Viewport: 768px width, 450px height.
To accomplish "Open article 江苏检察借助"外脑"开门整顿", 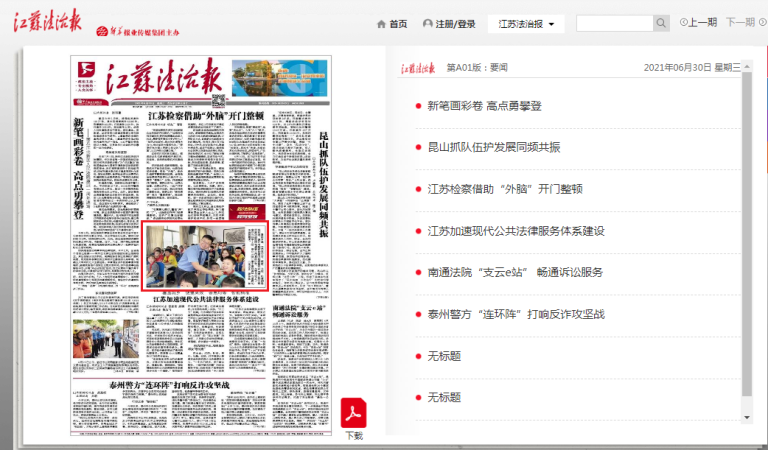I will [x=505, y=189].
